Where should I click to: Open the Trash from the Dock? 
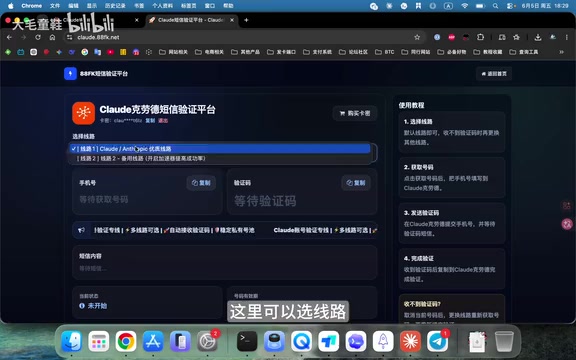(504, 341)
